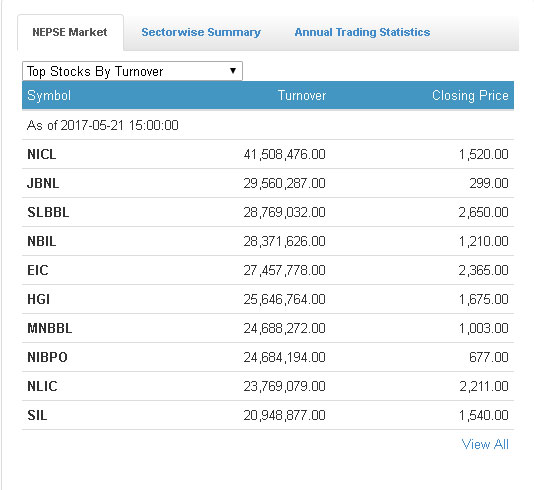534x490 pixels.
Task: Open the Top Stocks By Turnover dropdown
Action: pyautogui.click(x=132, y=71)
